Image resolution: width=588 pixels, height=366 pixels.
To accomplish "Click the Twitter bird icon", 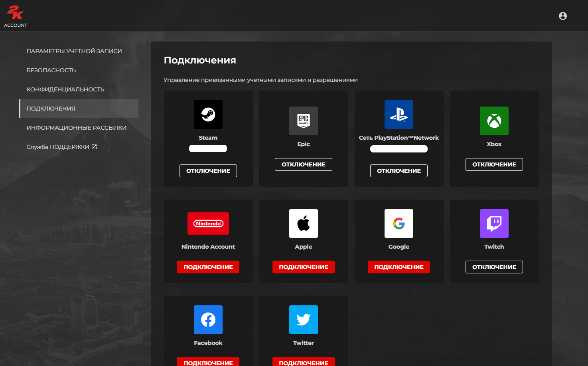I will coord(304,320).
